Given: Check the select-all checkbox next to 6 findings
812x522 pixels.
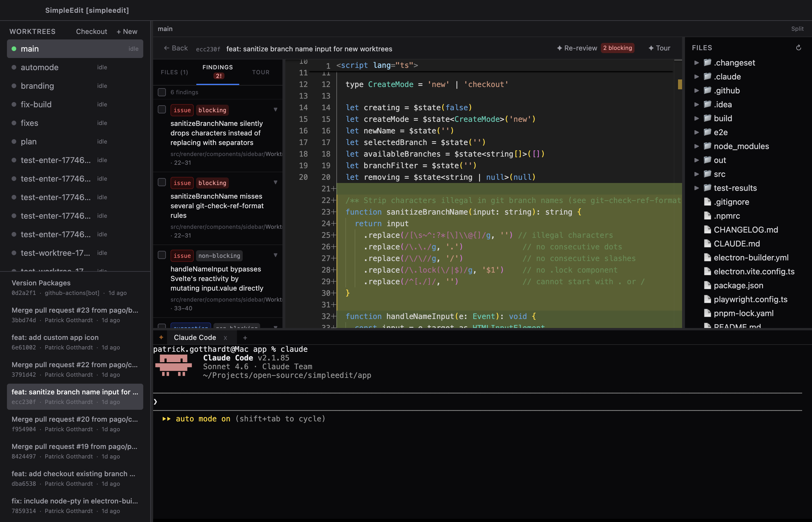Looking at the screenshot, I should (x=162, y=92).
